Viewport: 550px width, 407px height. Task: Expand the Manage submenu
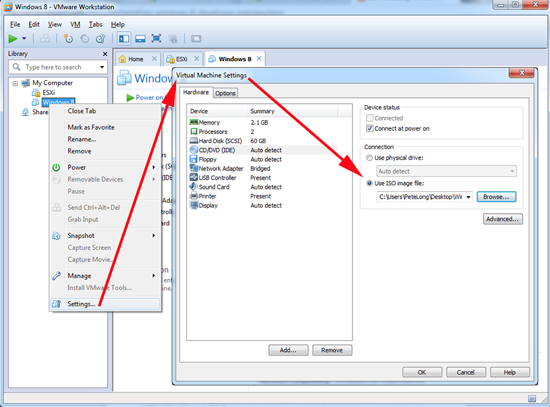point(105,275)
